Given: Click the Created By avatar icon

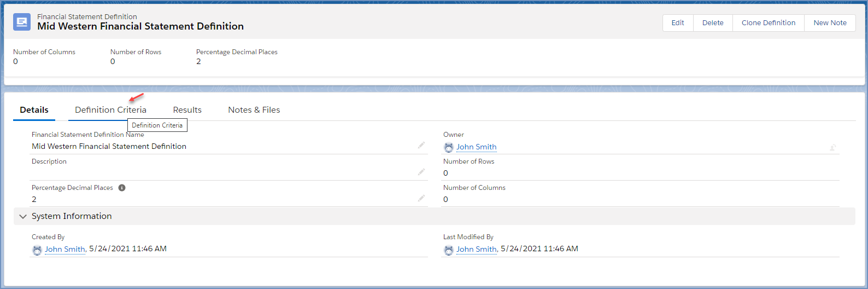Looking at the screenshot, I should (37, 250).
